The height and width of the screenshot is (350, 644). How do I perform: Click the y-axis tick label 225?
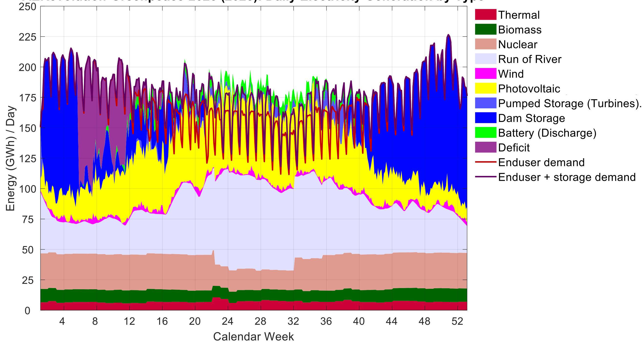point(28,37)
